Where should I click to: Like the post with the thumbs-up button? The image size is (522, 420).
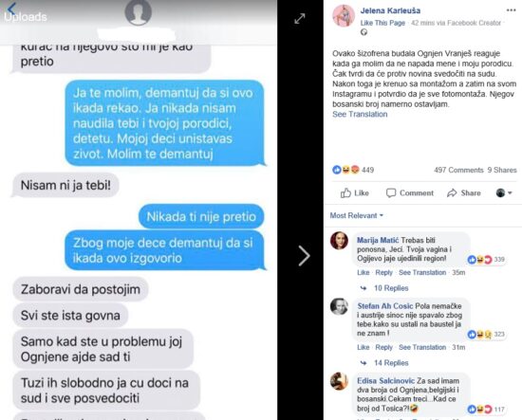[x=355, y=192]
